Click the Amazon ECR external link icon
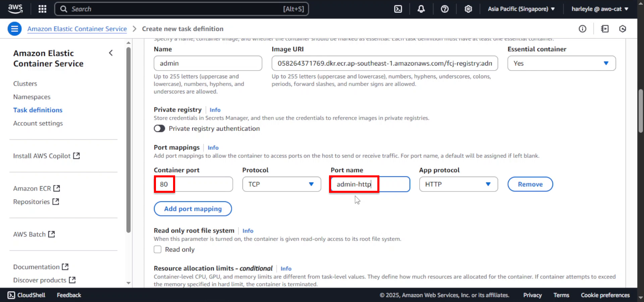Screen dimensions: 644x302 tap(57, 188)
